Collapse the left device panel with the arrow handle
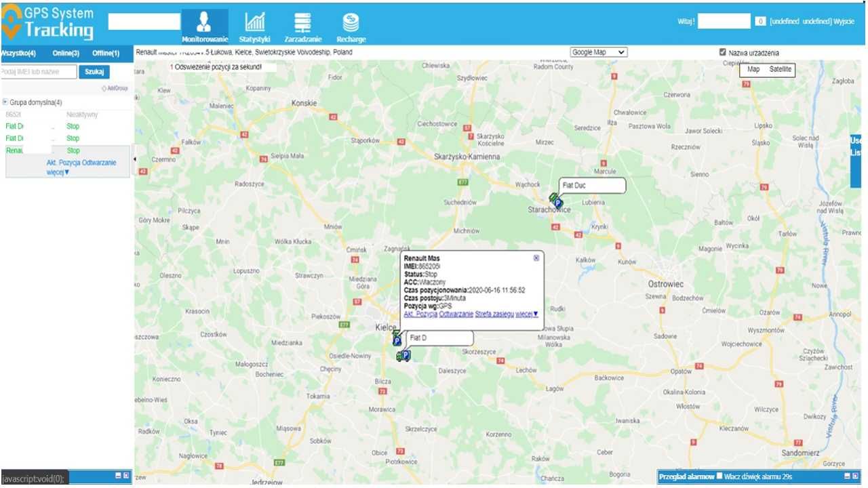This screenshot has width=868, height=488. click(x=134, y=159)
